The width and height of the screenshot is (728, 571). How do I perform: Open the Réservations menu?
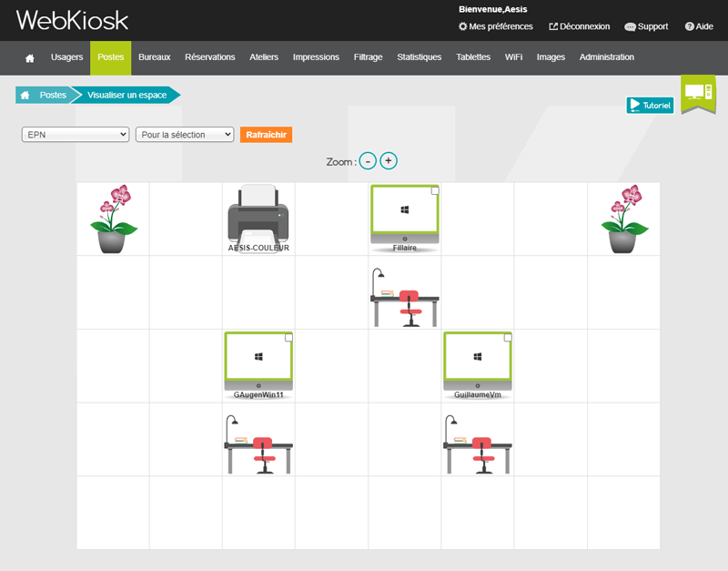pos(210,57)
